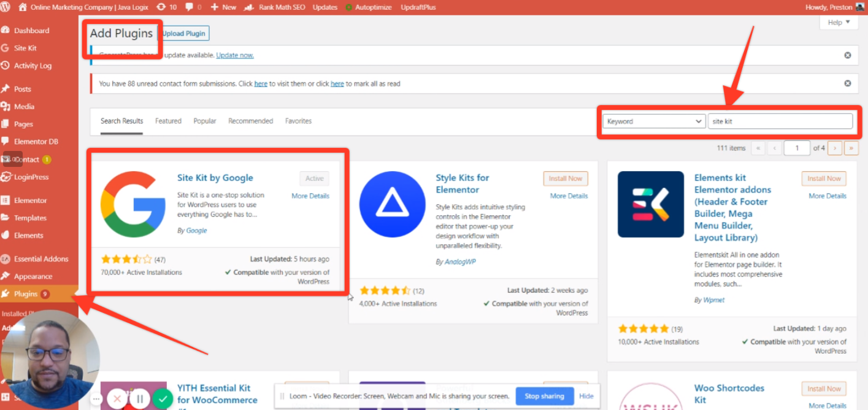Click the Posts pin icon
868x410 pixels.
click(x=6, y=89)
